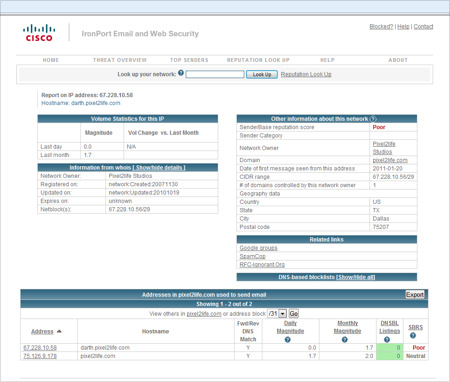Go to Top Senders menu item
The height and width of the screenshot is (382, 450).
pyautogui.click(x=189, y=60)
